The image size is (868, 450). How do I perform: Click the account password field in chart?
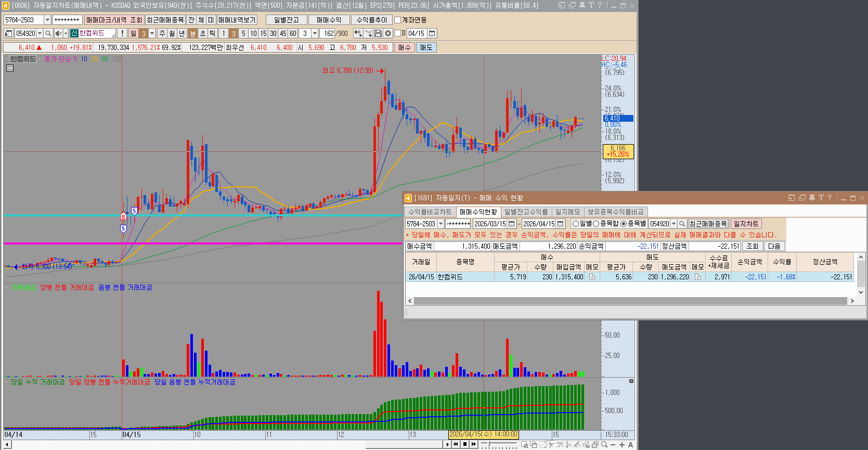[67, 20]
